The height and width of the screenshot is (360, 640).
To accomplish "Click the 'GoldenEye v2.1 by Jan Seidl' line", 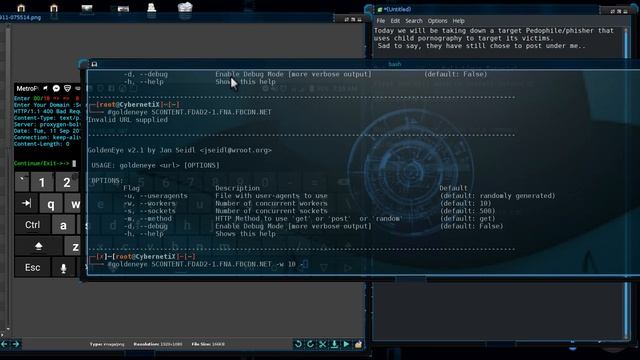I will (x=180, y=150).
